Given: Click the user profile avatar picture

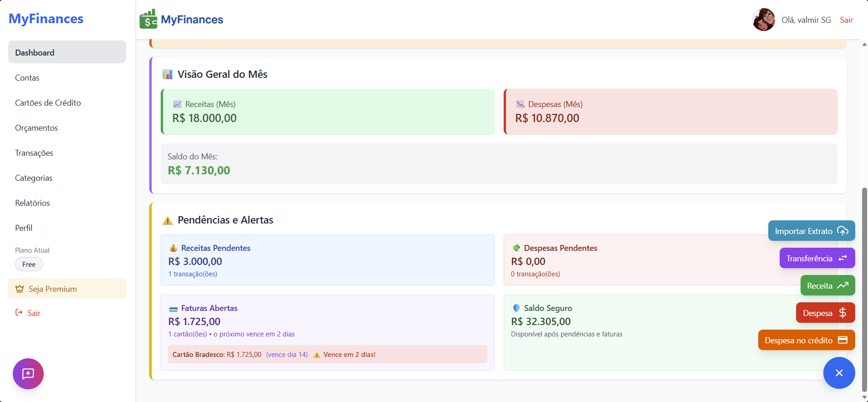Looking at the screenshot, I should point(764,20).
